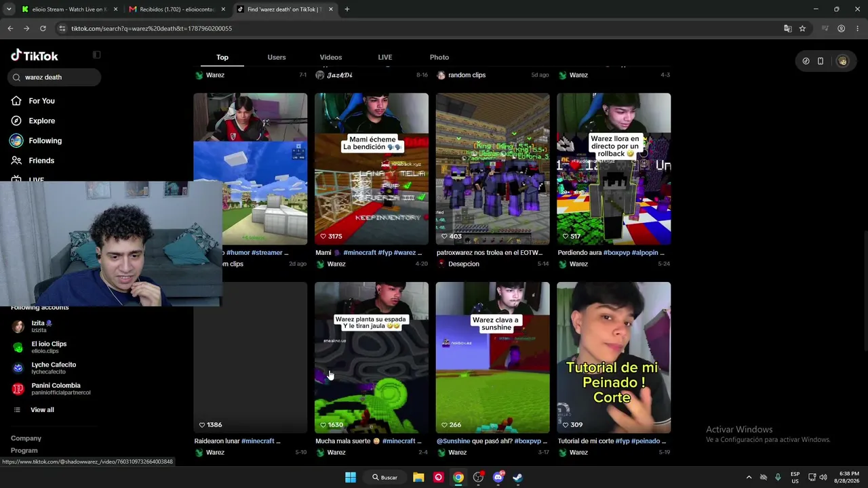868x488 pixels.
Task: Open the Desepcion author link
Action: (463, 264)
